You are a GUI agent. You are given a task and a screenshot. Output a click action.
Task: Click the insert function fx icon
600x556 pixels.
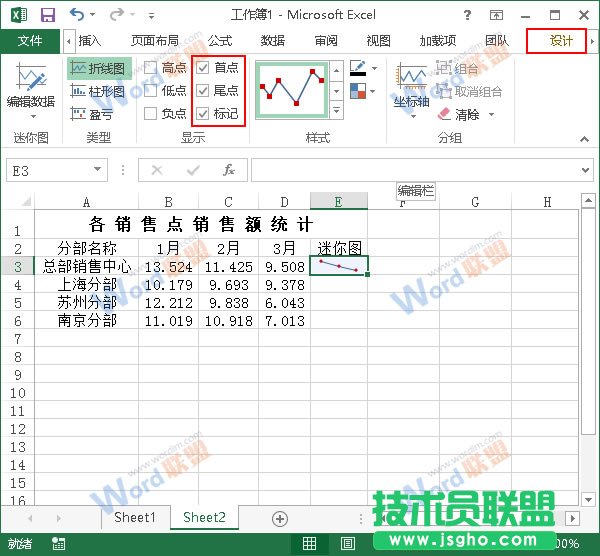click(228, 170)
